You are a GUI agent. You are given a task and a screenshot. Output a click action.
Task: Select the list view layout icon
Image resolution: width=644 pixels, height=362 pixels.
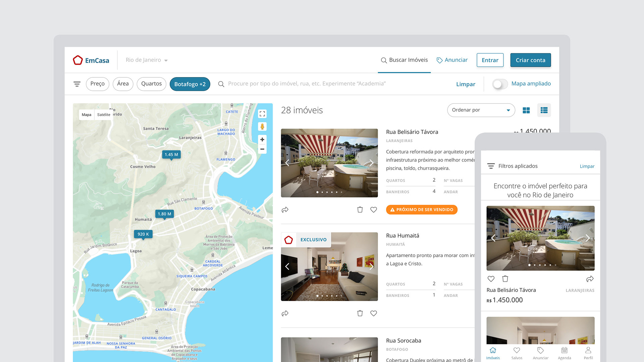[x=544, y=110]
